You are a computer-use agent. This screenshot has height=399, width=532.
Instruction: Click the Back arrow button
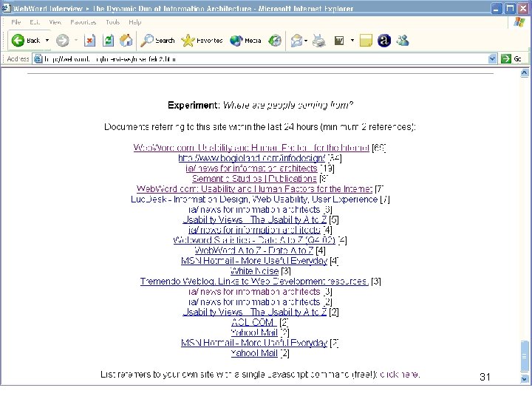[25, 41]
